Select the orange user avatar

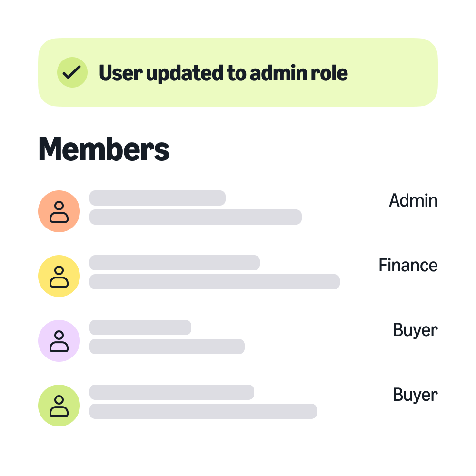tap(59, 211)
